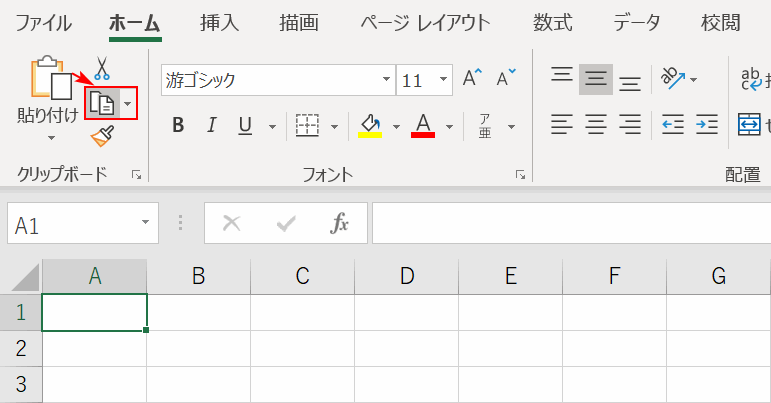The width and height of the screenshot is (771, 403).
Task: Open the Name Box A1 dropdown
Action: [146, 222]
